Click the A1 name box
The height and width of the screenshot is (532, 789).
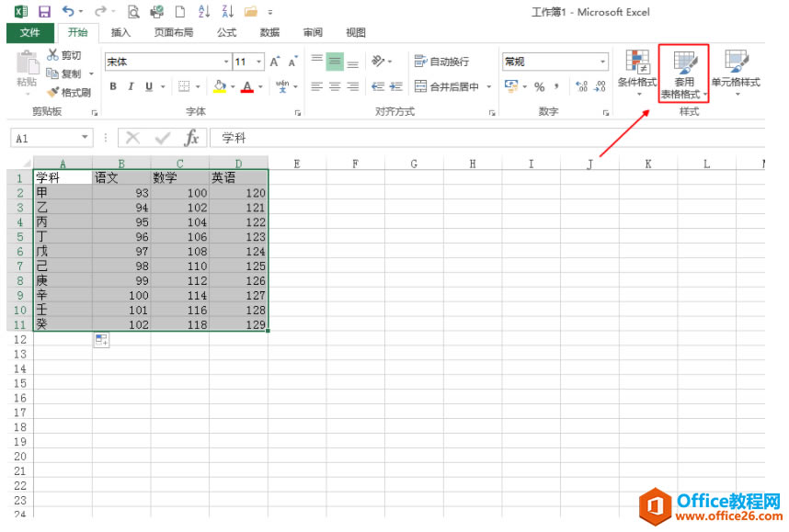[45, 138]
